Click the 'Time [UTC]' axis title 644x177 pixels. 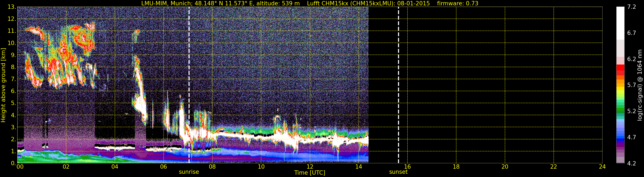coord(310,173)
